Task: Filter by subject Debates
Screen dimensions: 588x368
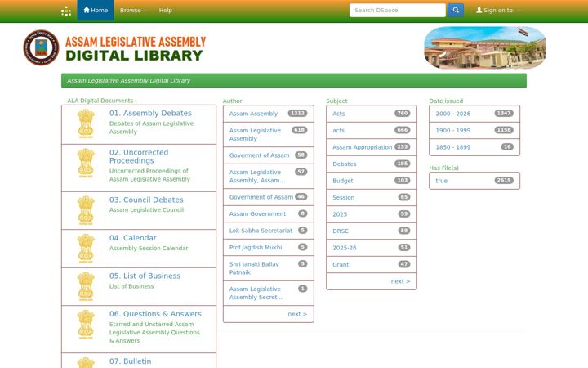Action: tap(345, 164)
